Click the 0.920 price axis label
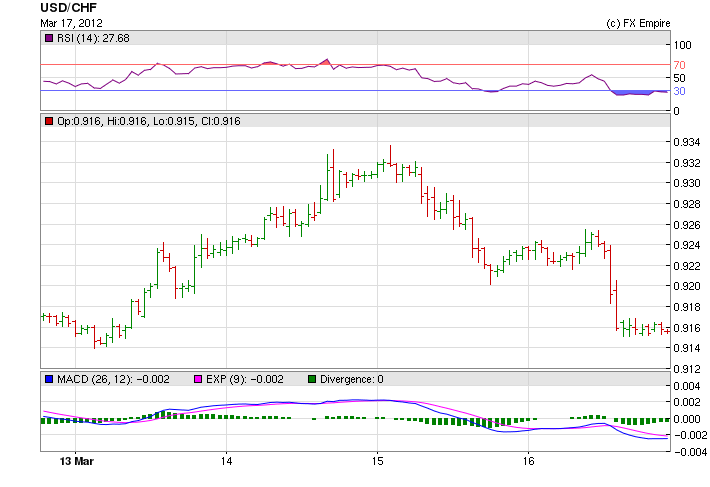This screenshot has width=710, height=487. pos(686,286)
